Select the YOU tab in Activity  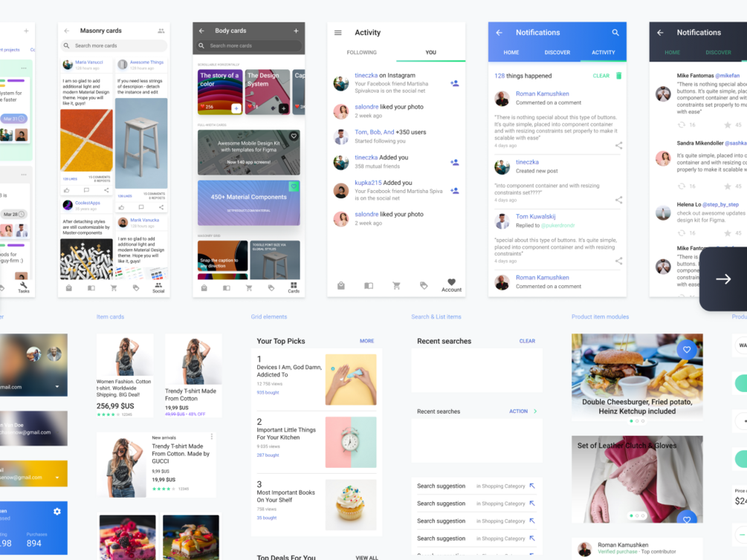coord(430,53)
